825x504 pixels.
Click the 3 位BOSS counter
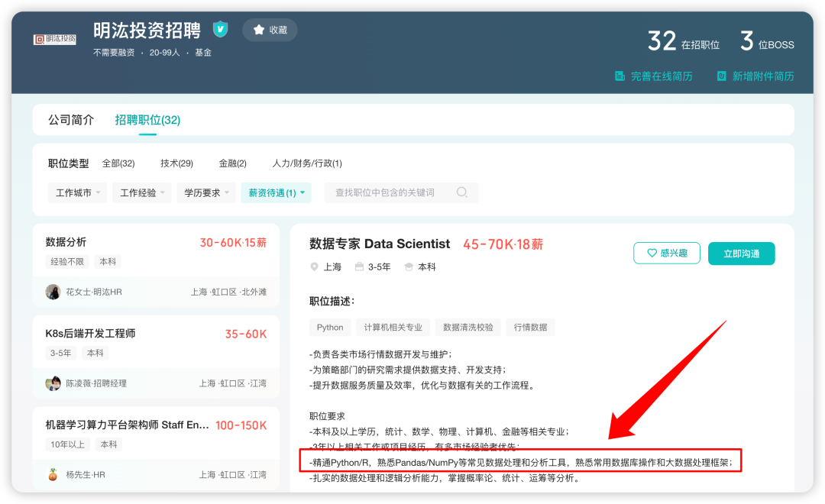tap(767, 41)
